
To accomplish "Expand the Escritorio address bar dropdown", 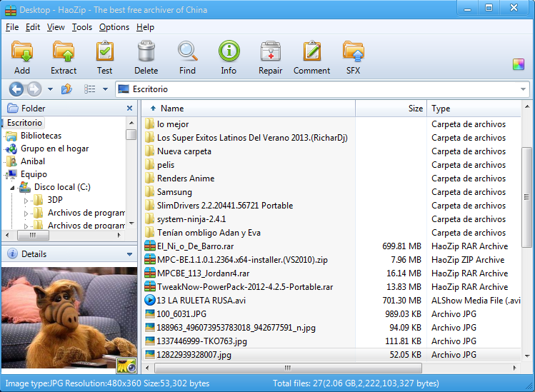I will (x=523, y=89).
